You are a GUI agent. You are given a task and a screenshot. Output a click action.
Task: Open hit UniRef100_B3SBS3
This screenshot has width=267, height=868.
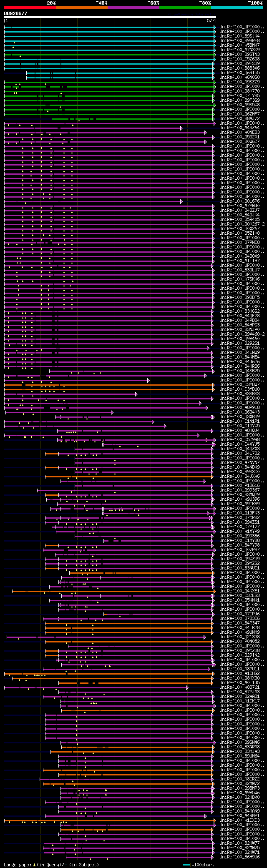[x=239, y=394]
